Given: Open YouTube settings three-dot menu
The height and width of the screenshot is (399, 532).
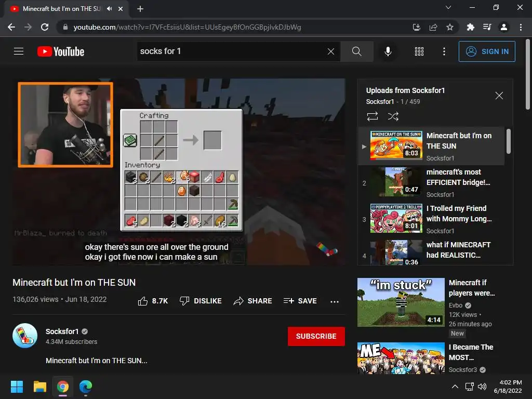Looking at the screenshot, I should click(x=444, y=51).
